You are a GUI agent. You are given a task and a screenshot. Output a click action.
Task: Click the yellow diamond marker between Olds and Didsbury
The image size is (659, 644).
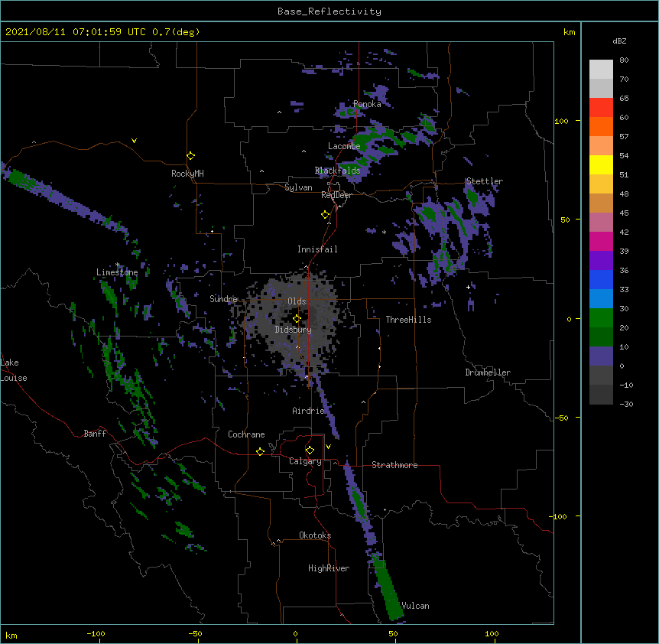(297, 319)
